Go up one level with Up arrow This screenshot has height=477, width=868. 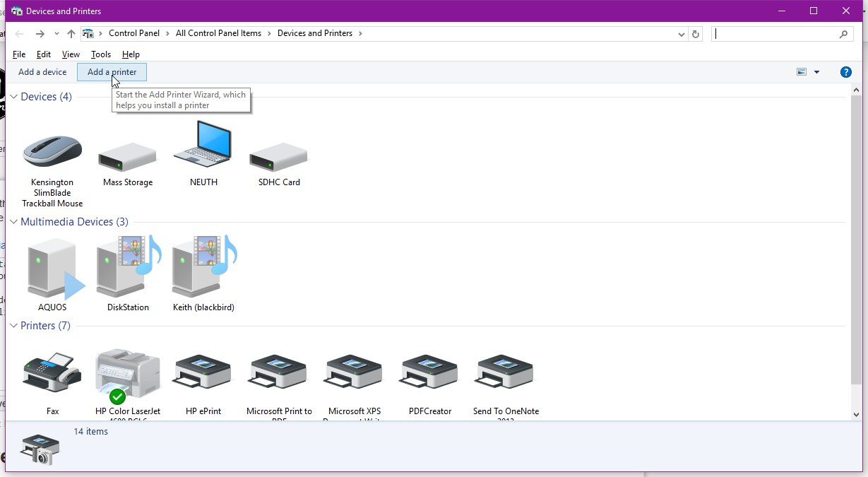click(71, 34)
